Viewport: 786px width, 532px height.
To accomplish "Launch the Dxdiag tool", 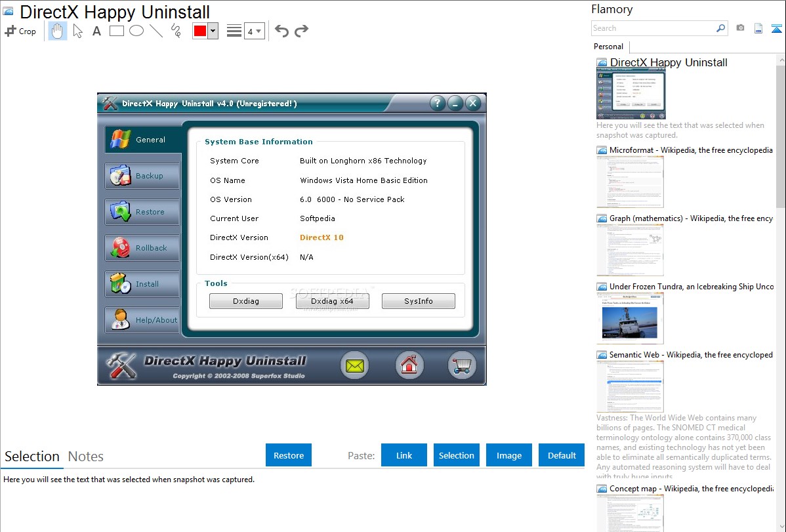I will [246, 301].
